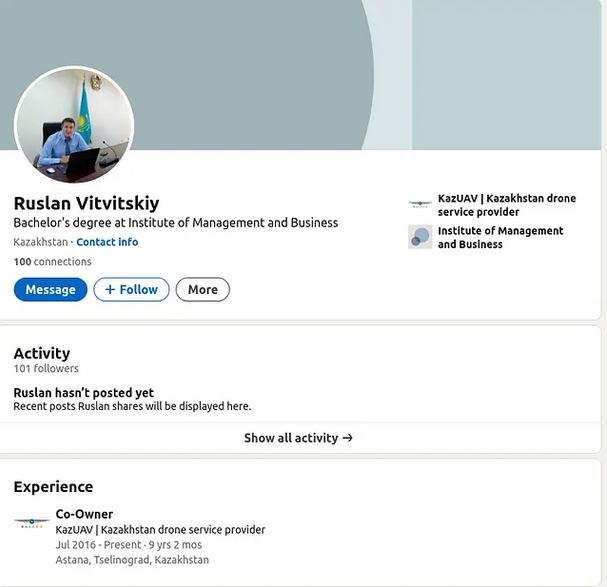Click the KazUAV logo in the Experience section
607x587 pixels.
pos(31,521)
